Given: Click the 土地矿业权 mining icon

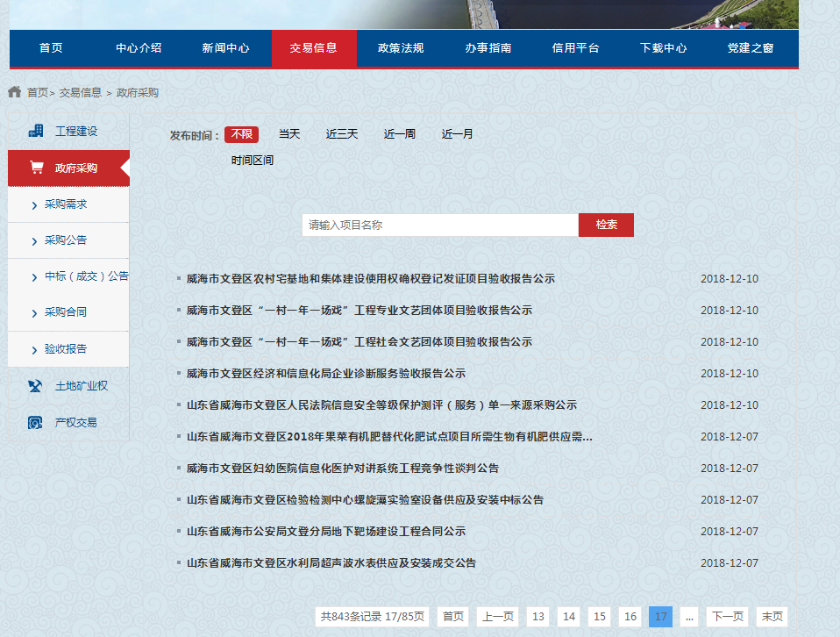Looking at the screenshot, I should click(36, 386).
